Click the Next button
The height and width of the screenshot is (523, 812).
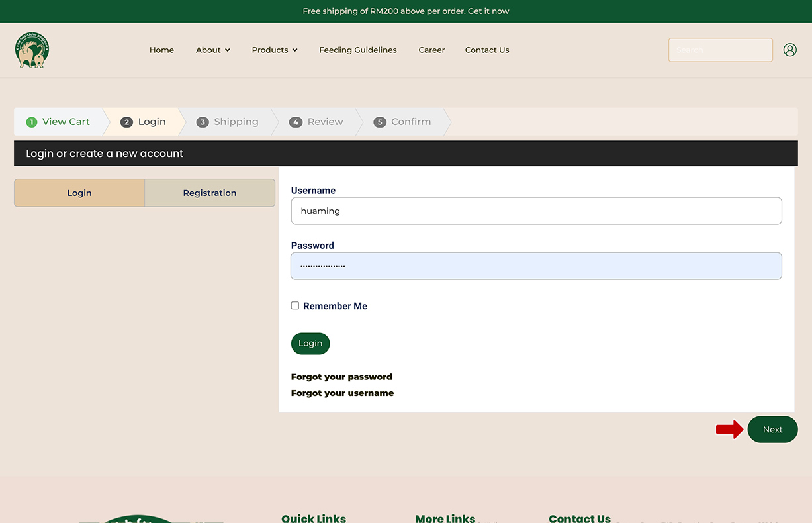772,430
